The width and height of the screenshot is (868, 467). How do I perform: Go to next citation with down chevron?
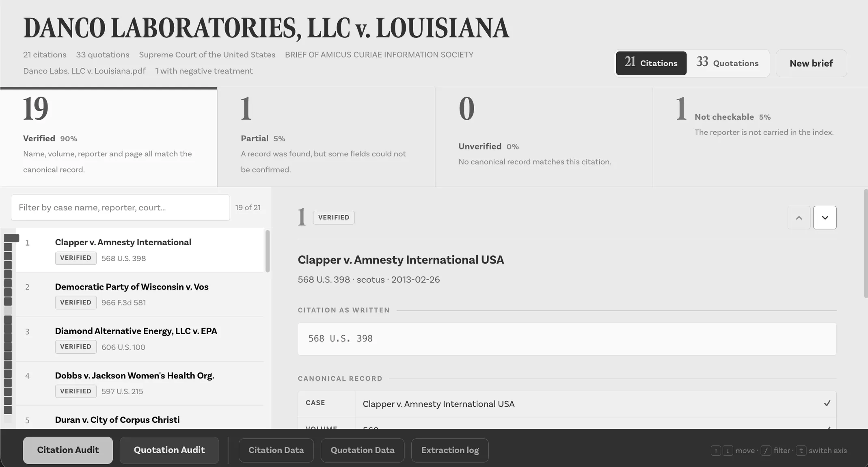point(825,218)
